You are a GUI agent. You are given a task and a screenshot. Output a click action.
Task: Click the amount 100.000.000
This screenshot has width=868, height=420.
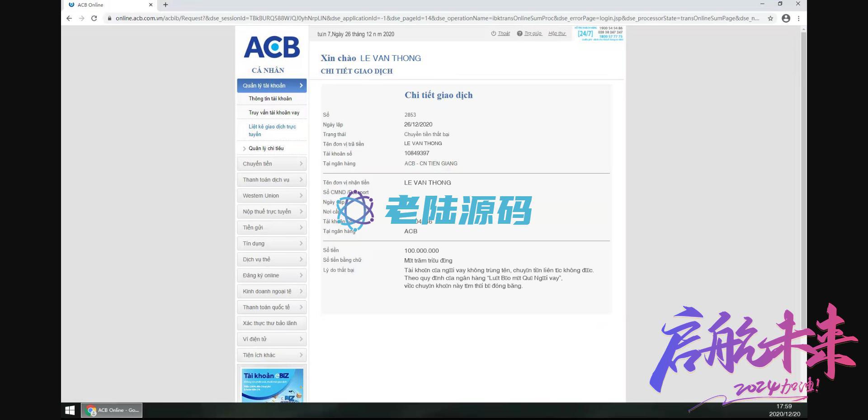[x=421, y=250]
